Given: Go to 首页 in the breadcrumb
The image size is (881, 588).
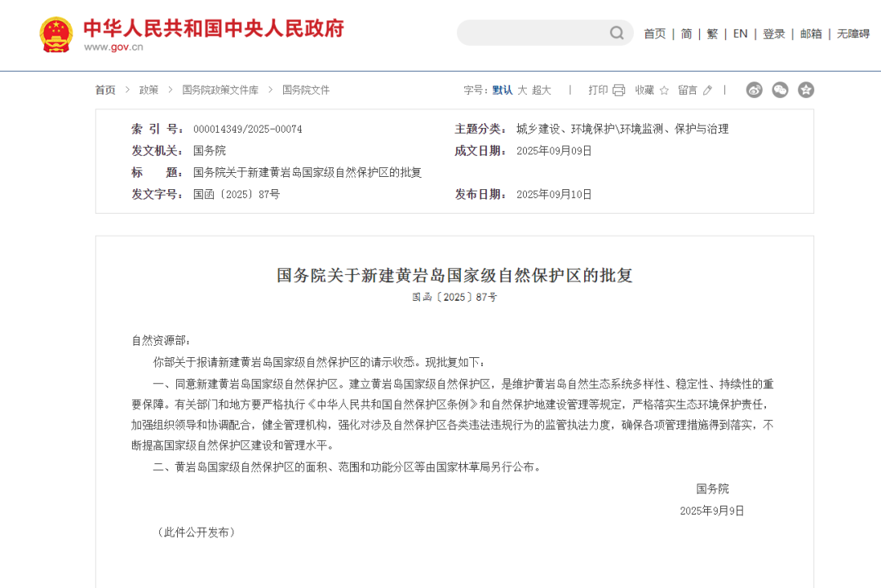Looking at the screenshot, I should (x=105, y=90).
